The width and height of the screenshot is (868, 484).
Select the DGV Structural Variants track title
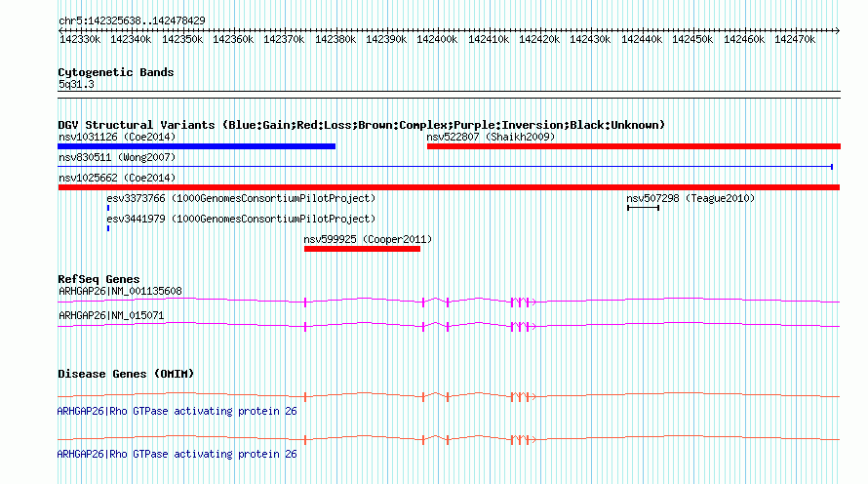(361, 125)
